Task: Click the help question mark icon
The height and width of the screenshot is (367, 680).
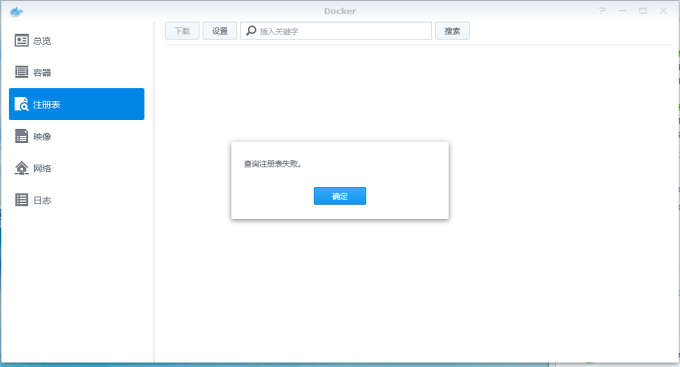Action: (602, 11)
